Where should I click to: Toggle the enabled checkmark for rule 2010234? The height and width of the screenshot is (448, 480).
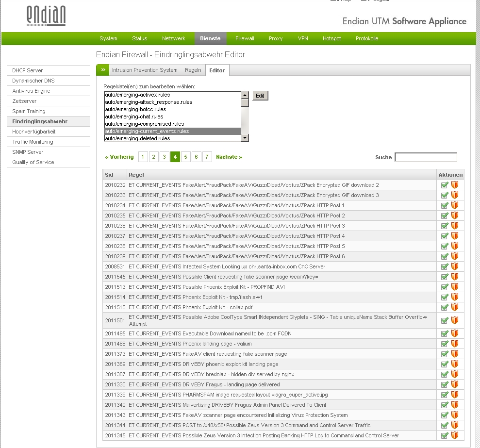pyautogui.click(x=445, y=205)
